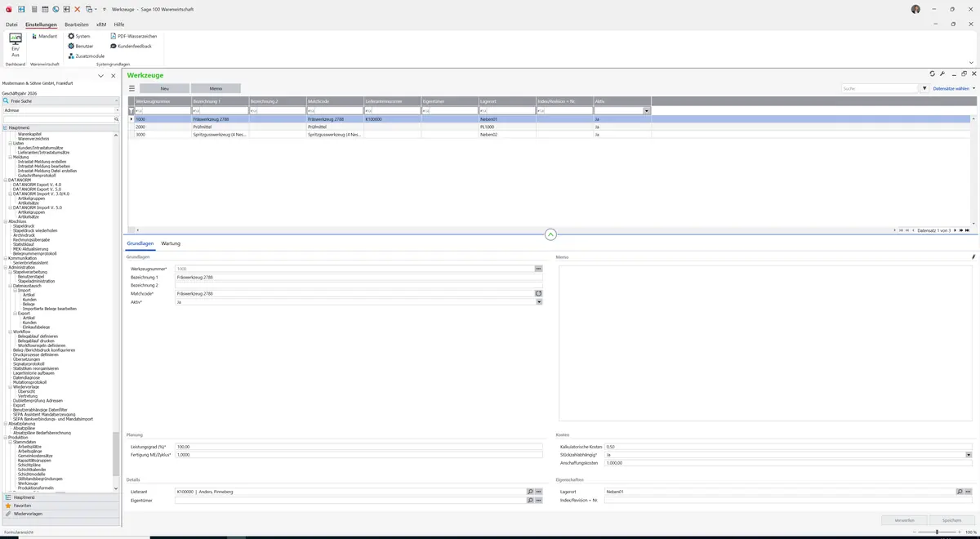Switch to the Wartung tab
The image size is (980, 539).
coord(171,243)
